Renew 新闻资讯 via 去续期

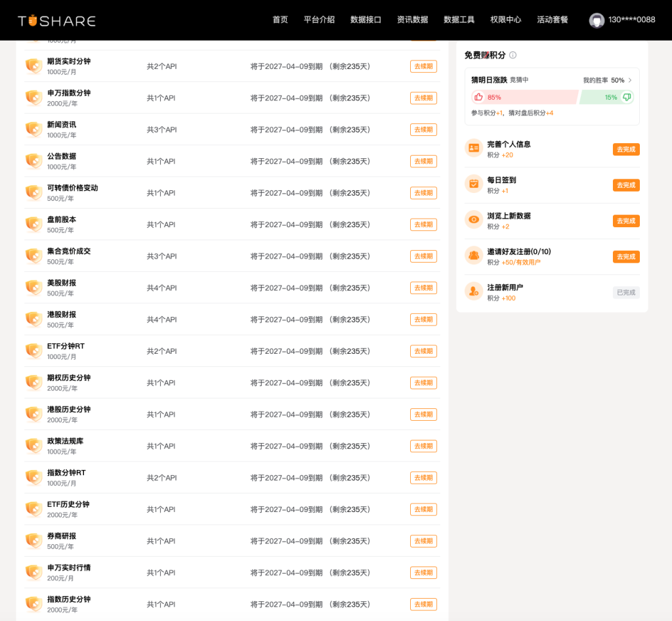pos(423,130)
